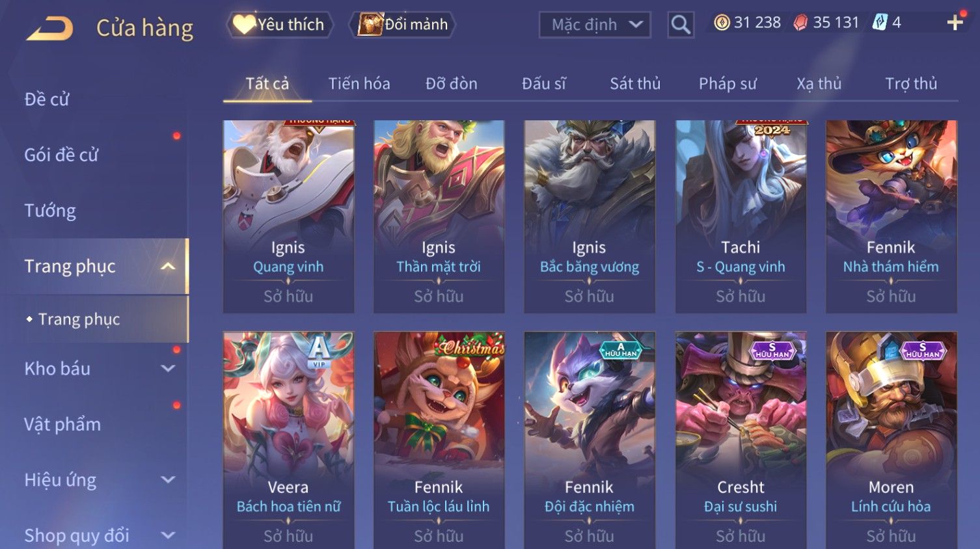Select the Veera Bách hoa tiên nữ skin
980x549 pixels.
pyautogui.click(x=288, y=440)
